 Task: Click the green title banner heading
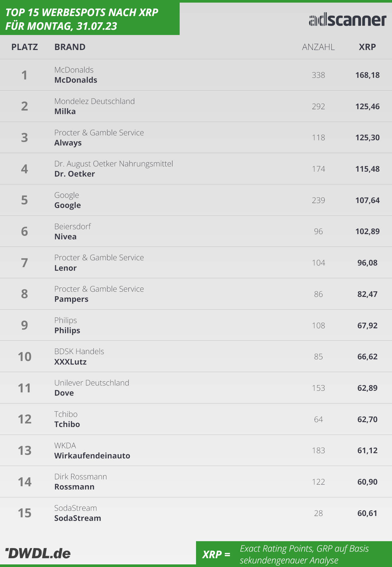[82, 19]
